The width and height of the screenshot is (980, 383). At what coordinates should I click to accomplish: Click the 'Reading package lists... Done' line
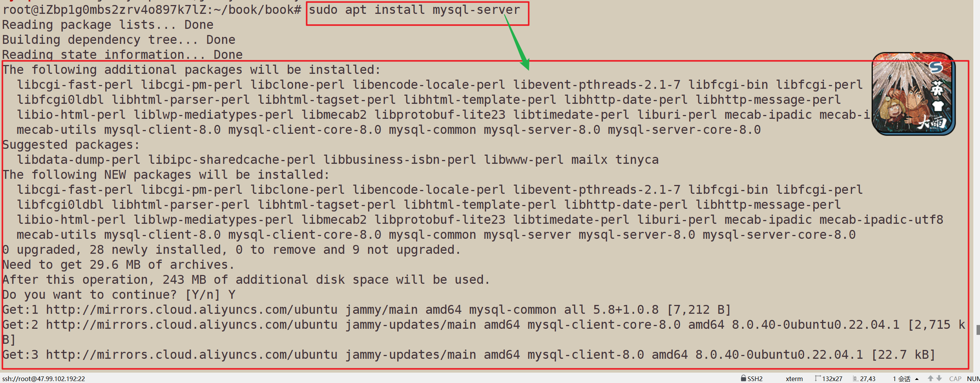pyautogui.click(x=108, y=25)
